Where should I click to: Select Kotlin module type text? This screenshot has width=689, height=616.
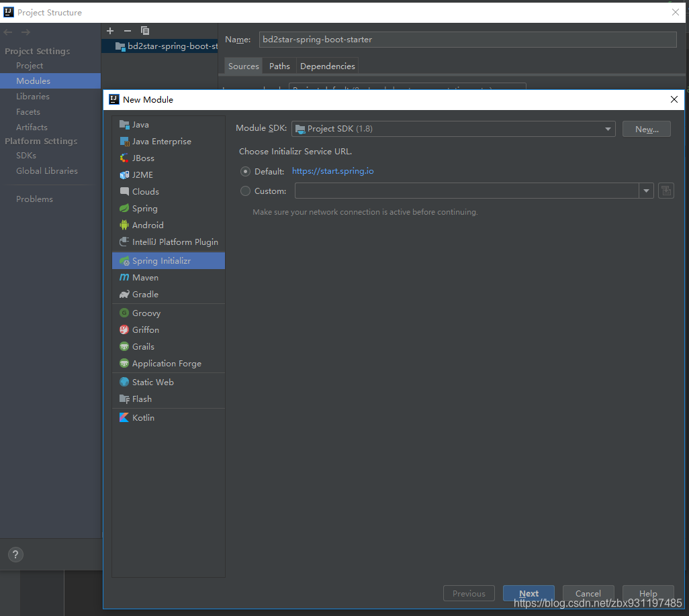click(x=143, y=417)
